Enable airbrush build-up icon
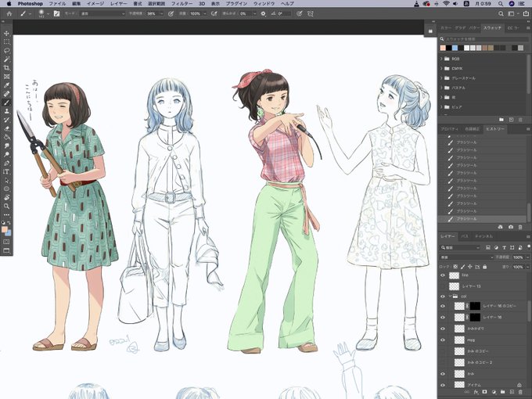 (214, 13)
